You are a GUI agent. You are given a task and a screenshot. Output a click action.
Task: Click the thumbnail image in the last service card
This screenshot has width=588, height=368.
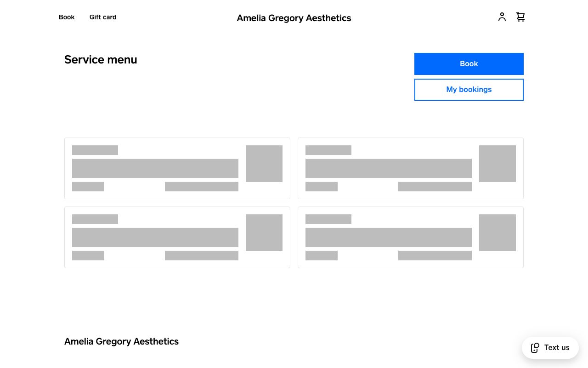click(498, 232)
